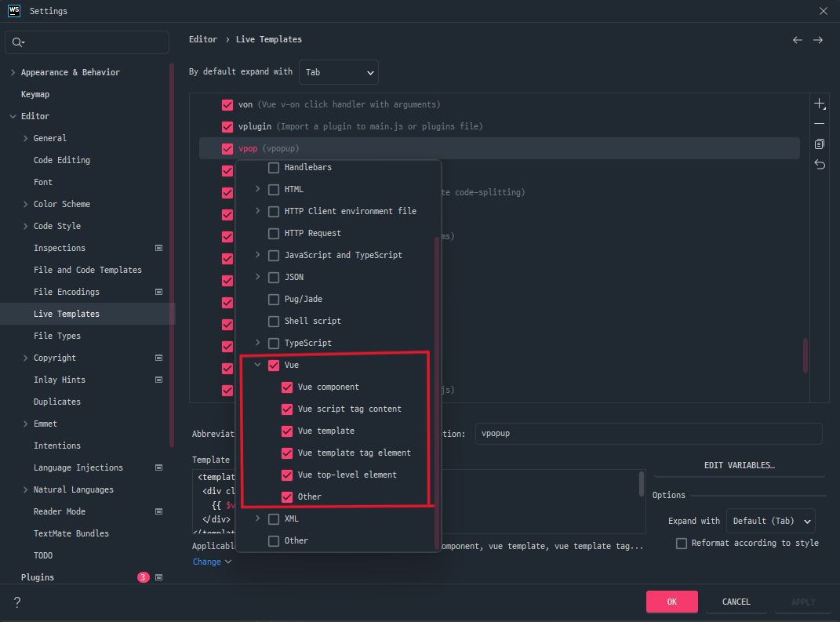
Task: Toggle Vue top-level element checkbox
Action: tap(287, 475)
